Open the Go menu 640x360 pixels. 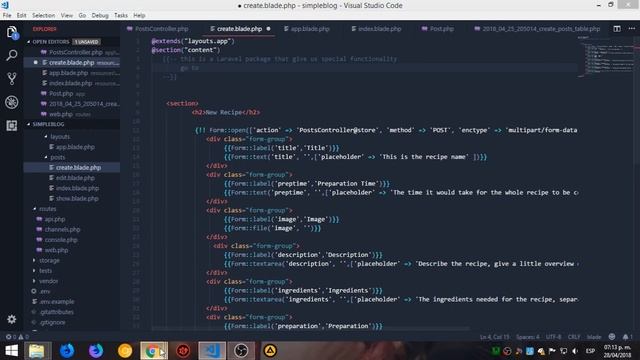[82, 16]
